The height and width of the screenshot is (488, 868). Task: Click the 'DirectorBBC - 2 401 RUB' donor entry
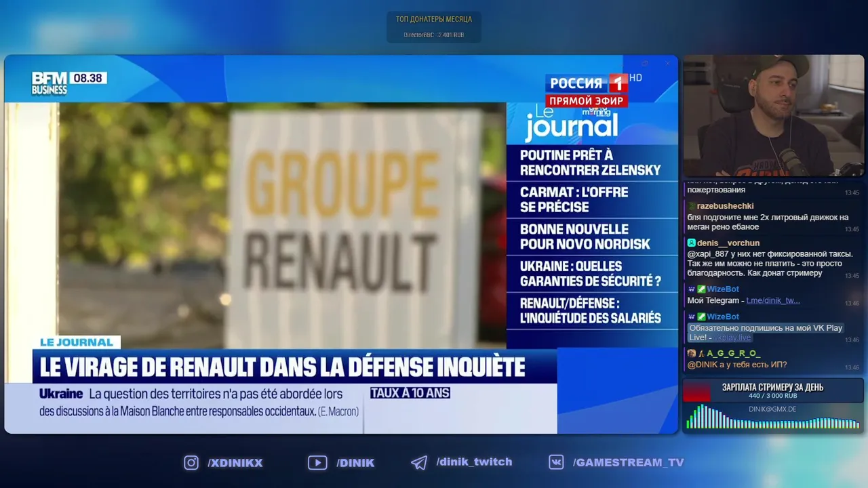434,35
